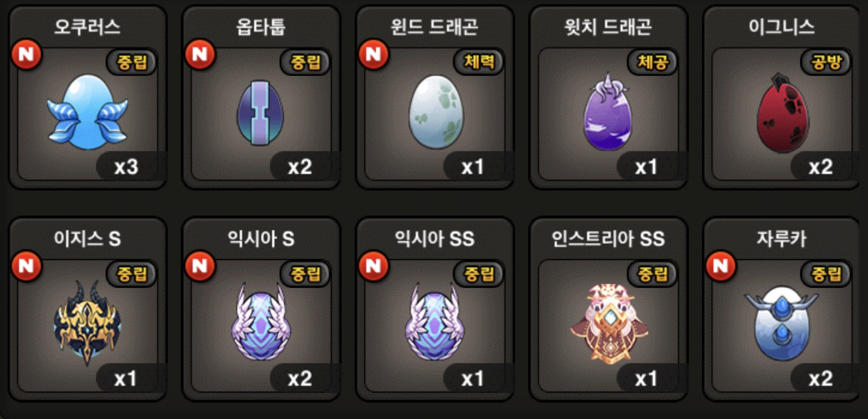Select the 옵타툽 striped dark egg

click(x=260, y=113)
